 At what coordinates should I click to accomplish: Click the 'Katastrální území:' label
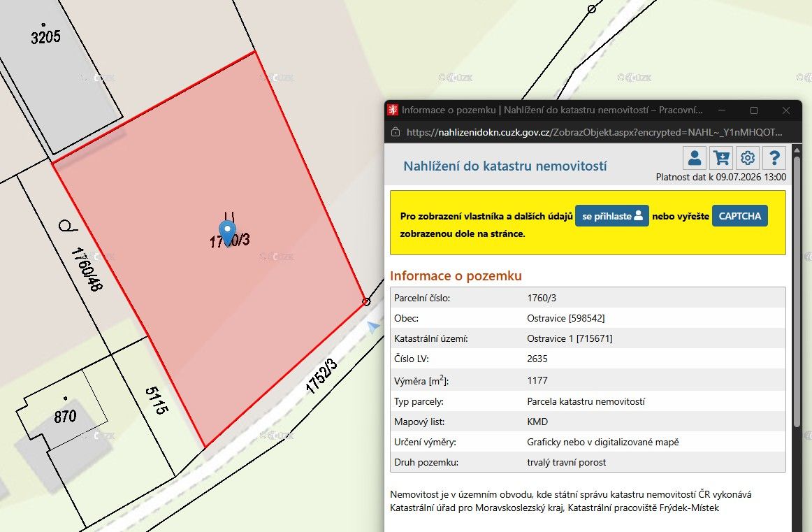tap(431, 338)
